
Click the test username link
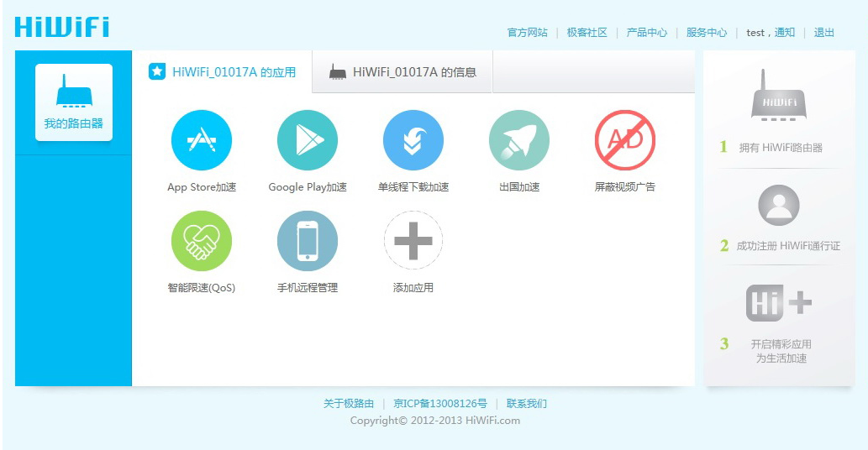[x=755, y=33]
